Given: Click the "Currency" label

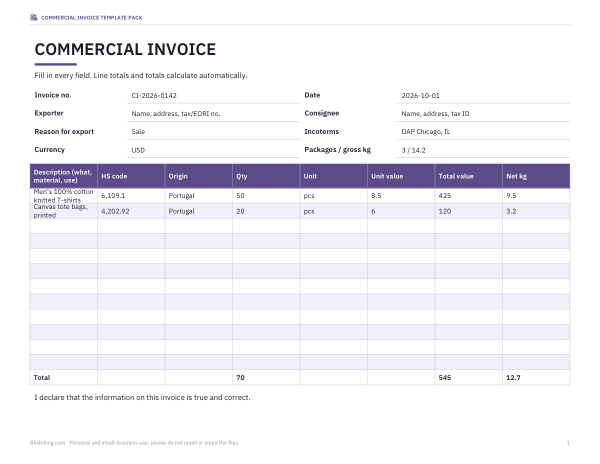Looking at the screenshot, I should (49, 150).
